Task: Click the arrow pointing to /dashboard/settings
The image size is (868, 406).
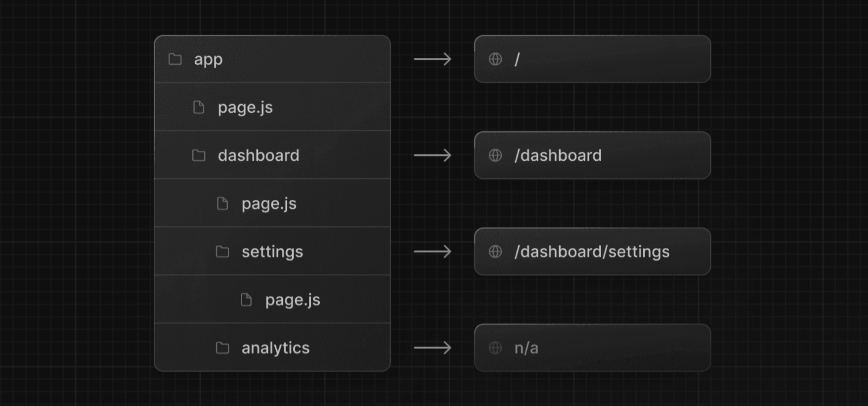Action: click(x=433, y=252)
